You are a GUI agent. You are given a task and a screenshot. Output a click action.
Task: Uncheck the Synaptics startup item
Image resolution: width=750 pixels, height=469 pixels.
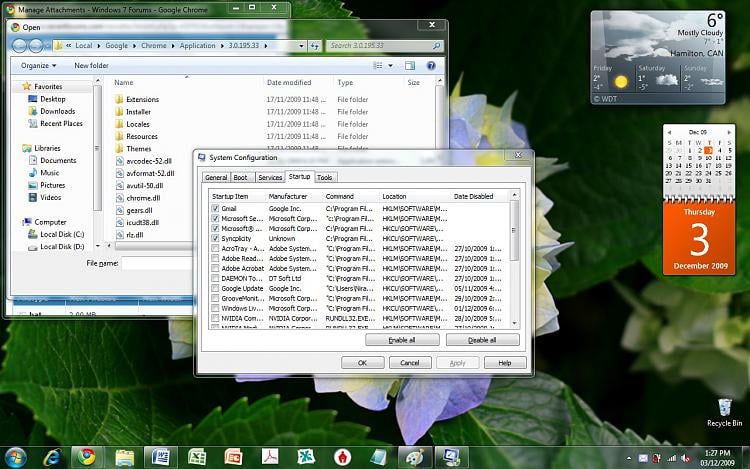click(215, 239)
